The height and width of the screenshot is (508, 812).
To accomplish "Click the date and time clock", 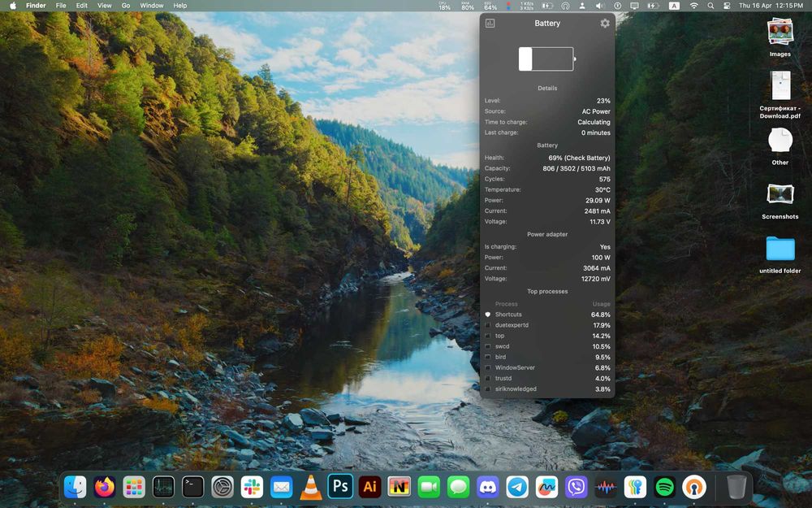I will tap(771, 6).
